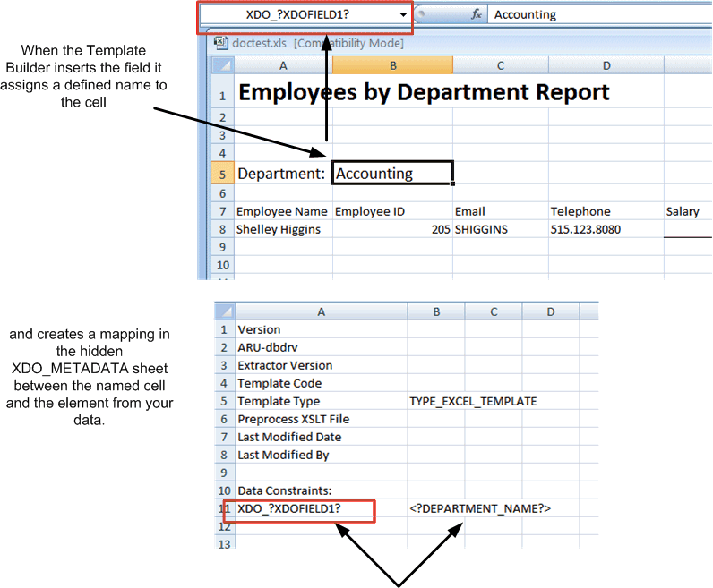The image size is (713, 588).
Task: Click the Telephone header cell
Action: click(606, 211)
